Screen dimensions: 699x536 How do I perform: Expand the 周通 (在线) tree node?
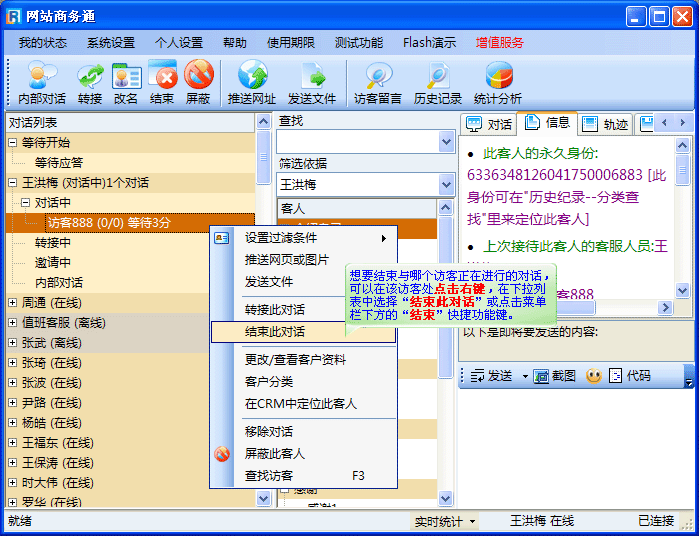[13, 303]
